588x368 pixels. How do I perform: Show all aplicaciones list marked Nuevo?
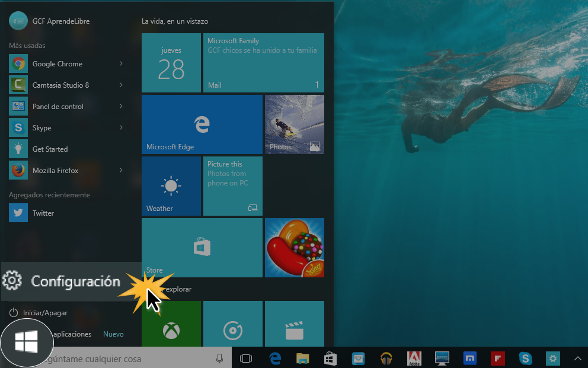88,334
